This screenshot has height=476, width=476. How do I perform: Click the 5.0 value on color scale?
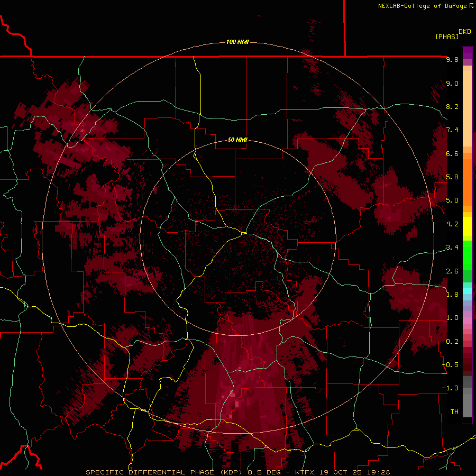452,200
